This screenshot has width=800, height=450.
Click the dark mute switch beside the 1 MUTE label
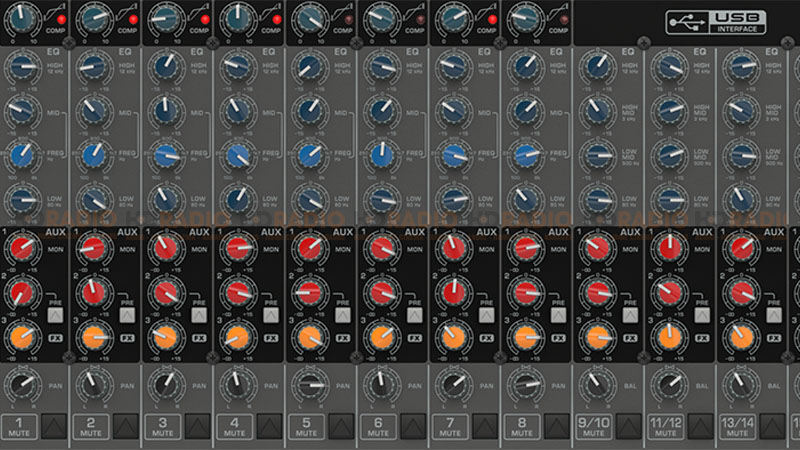point(54,427)
